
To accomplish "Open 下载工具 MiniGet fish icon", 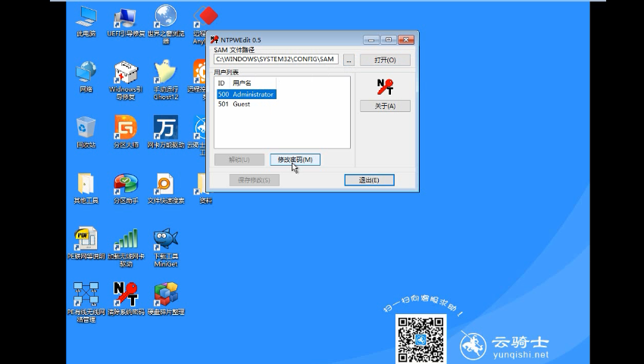I will click(x=166, y=248).
